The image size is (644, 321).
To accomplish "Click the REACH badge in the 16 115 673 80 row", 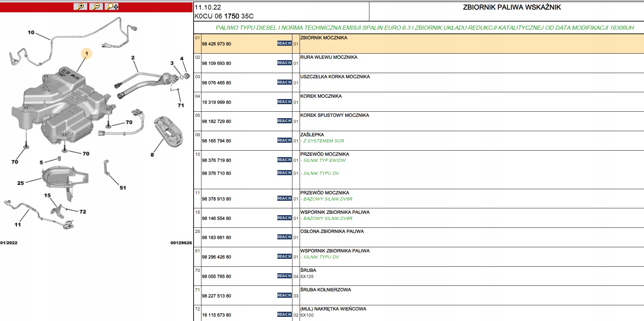I will click(284, 315).
